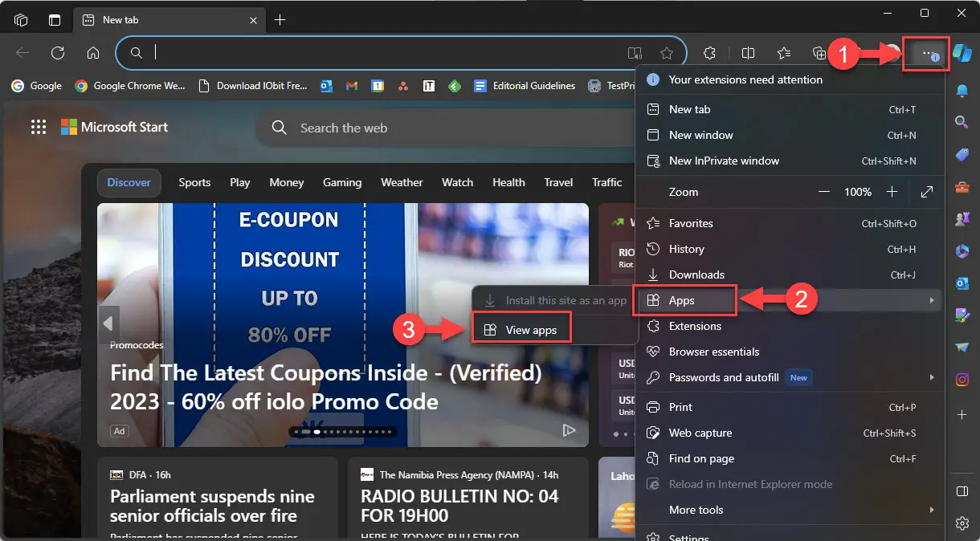This screenshot has height=541, width=980.
Task: Open the Gmail bookmark icon
Action: (351, 86)
